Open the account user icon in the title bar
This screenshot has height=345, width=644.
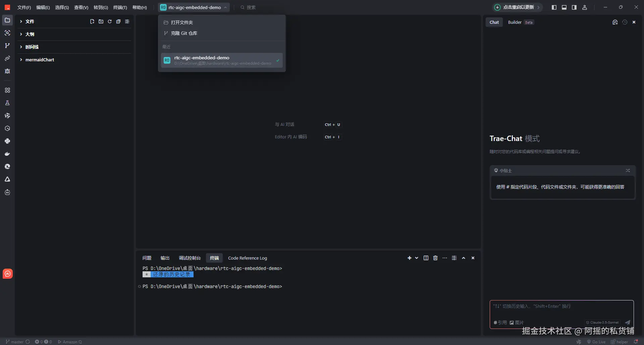click(x=585, y=7)
